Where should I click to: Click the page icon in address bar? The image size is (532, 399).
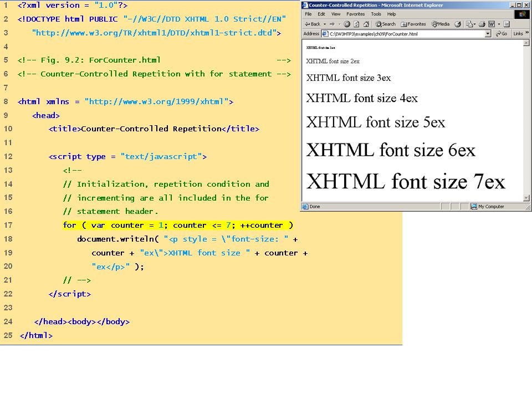(x=325, y=34)
